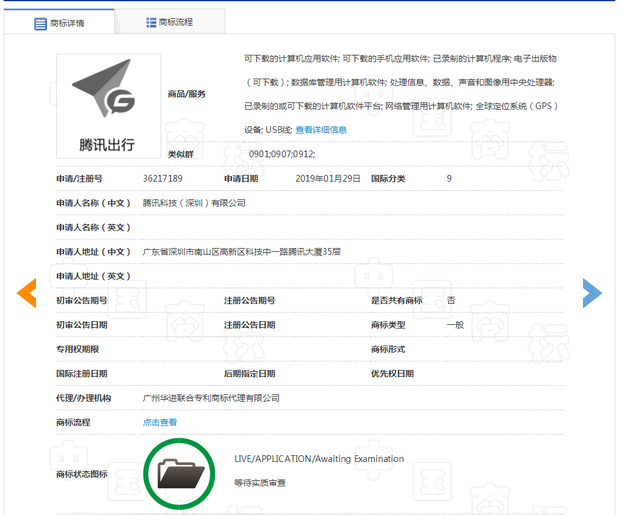Go to previous trademark with orange arrow

[x=27, y=293]
